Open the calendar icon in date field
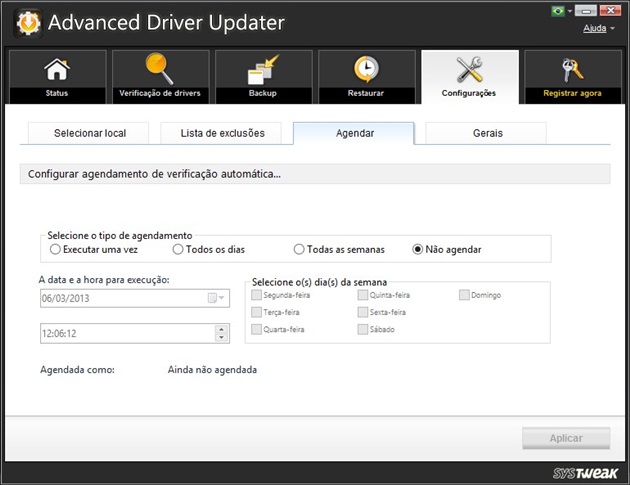 click(x=212, y=298)
